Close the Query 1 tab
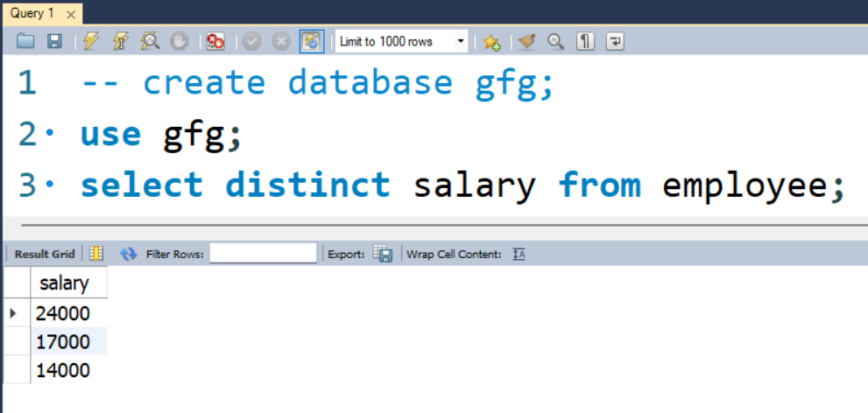Screen dimensions: 868x413 pos(71,15)
